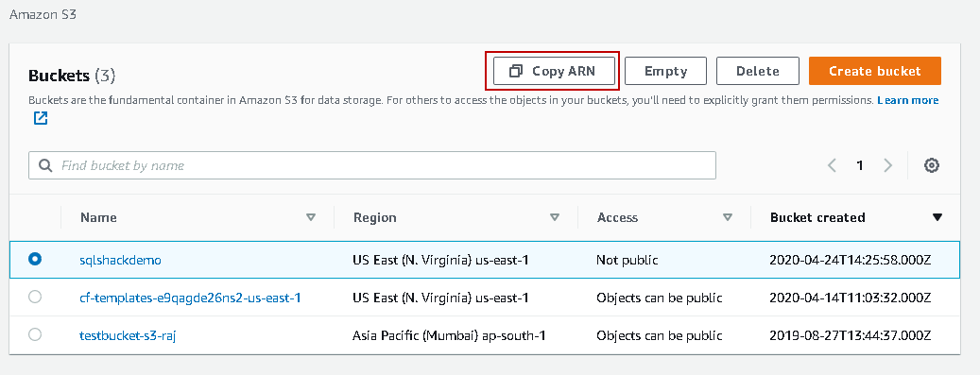Viewport: 980px width, 375px height.
Task: Click the 2020-04-14T11:03:32.000Z timestamp
Action: (x=851, y=298)
